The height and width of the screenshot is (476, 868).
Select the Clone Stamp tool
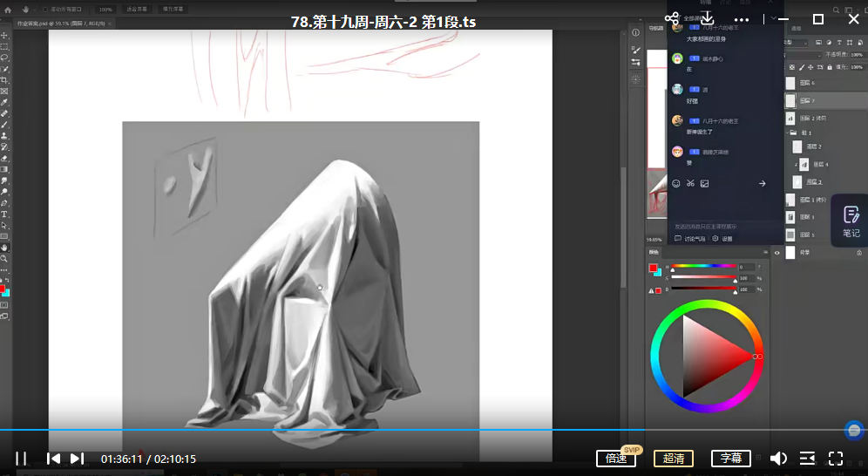point(3,136)
